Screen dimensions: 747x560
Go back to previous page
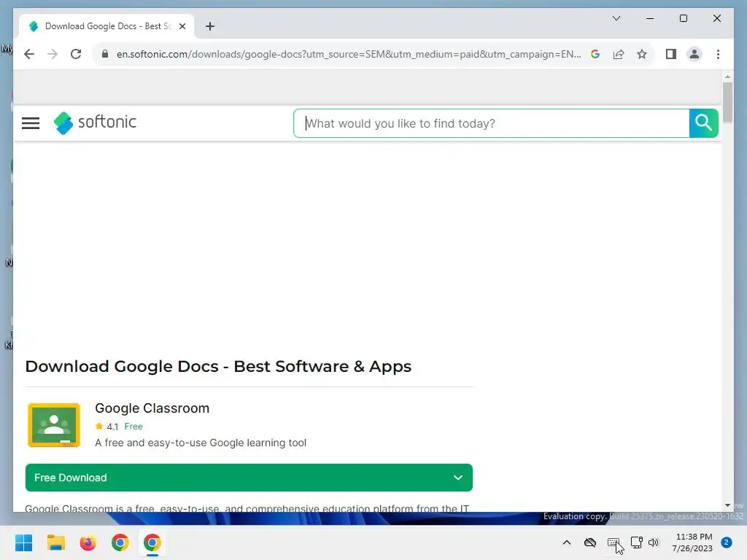[29, 54]
